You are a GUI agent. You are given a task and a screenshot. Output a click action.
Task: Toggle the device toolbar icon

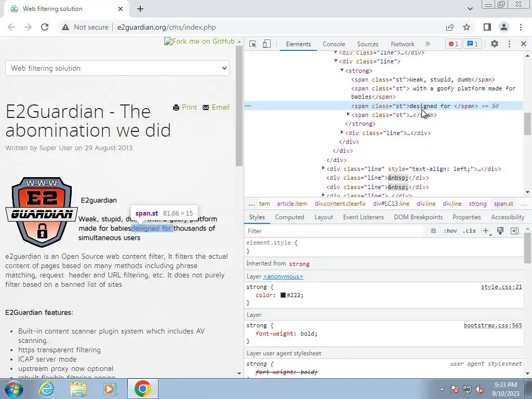(x=267, y=44)
